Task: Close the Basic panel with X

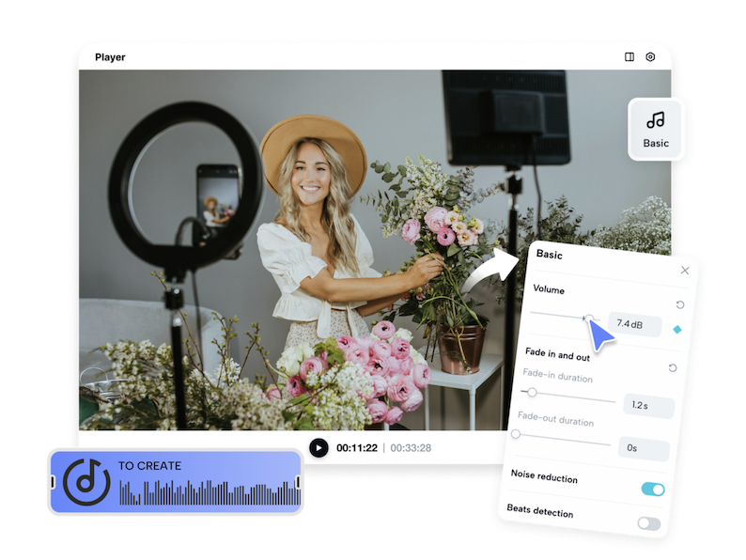Action: (x=685, y=271)
